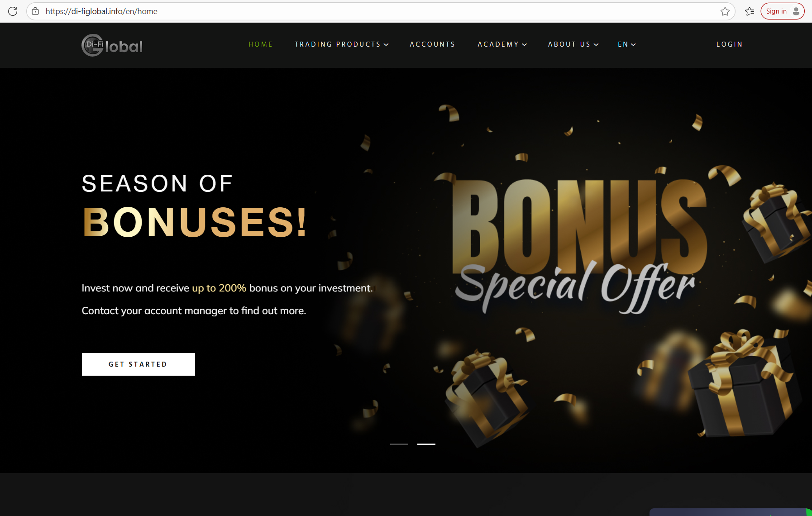Image resolution: width=812 pixels, height=516 pixels.
Task: Bookmark this page with the star icon
Action: click(x=725, y=11)
